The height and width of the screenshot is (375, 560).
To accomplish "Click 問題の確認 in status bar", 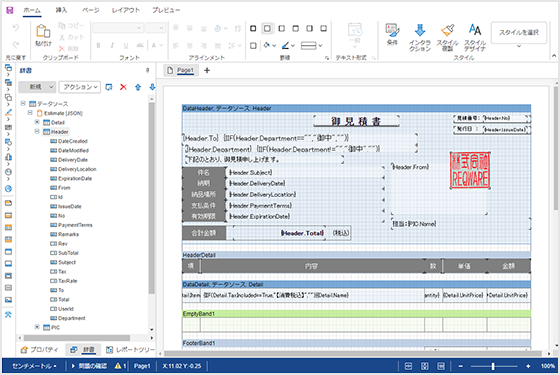I will [x=89, y=366].
